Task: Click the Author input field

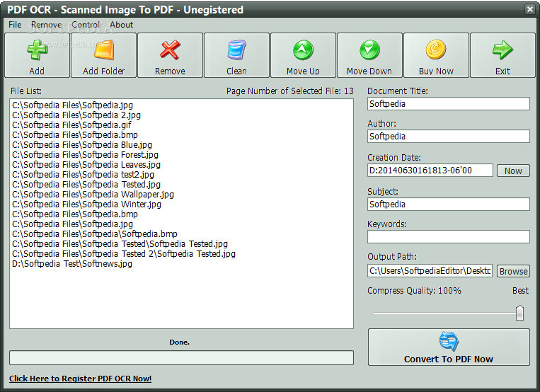Action: tap(449, 137)
